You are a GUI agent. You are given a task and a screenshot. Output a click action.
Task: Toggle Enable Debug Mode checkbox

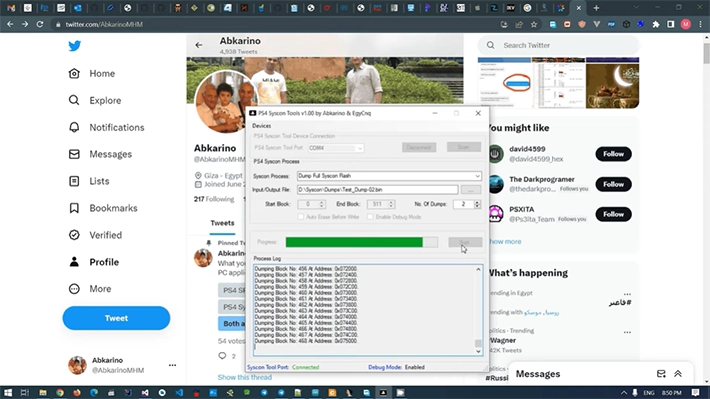pos(370,217)
